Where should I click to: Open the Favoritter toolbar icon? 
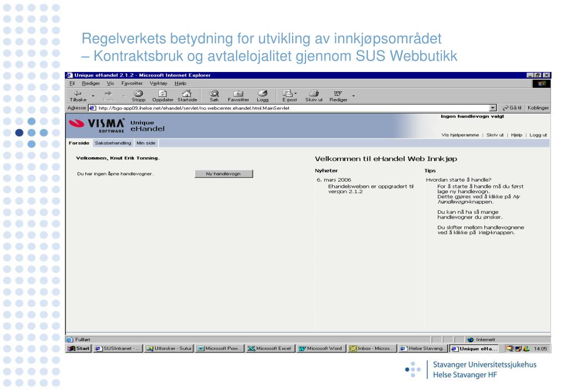[238, 94]
